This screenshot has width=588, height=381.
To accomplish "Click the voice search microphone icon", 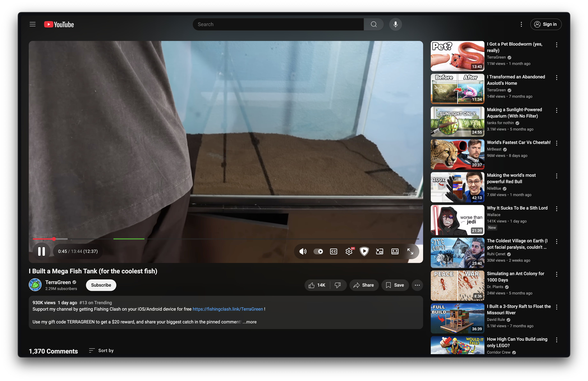I will [x=395, y=24].
